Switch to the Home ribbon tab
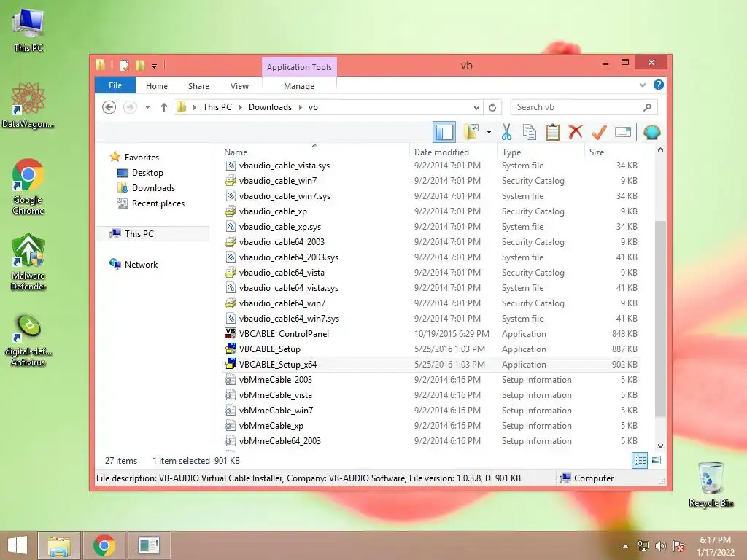Screen dimensions: 747x560 coord(157,86)
